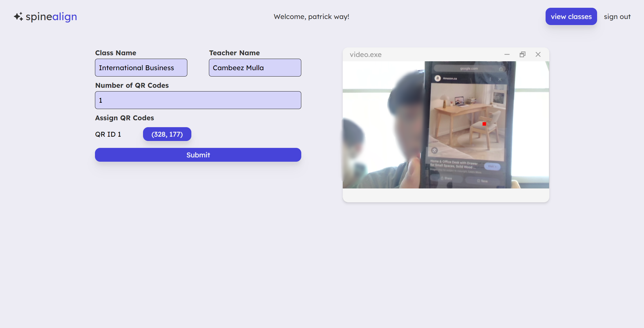This screenshot has height=328, width=644.
Task: Restore the video.exe window size
Action: coord(522,54)
